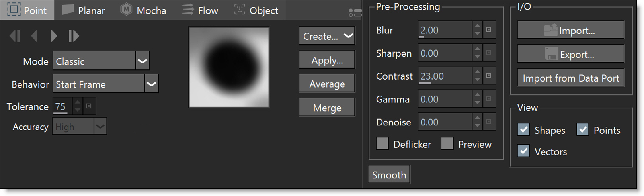644x196 pixels.
Task: Toggle the Tolerance keyframe animation icon
Action: pyautogui.click(x=89, y=106)
